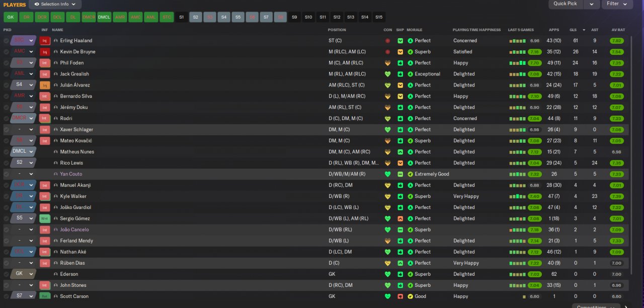The image size is (644, 308).
Task: Open the S7 position dropdown for Scott Carson
Action: pyautogui.click(x=23, y=296)
